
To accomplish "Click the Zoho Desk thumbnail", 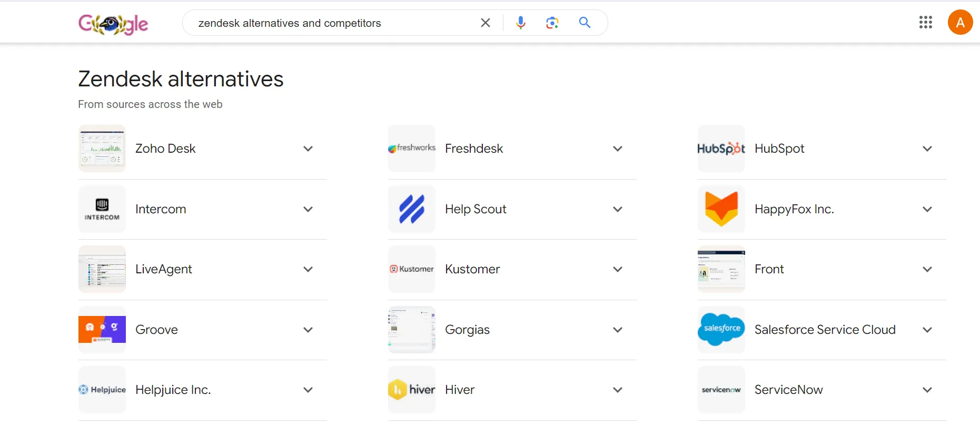I will [102, 149].
